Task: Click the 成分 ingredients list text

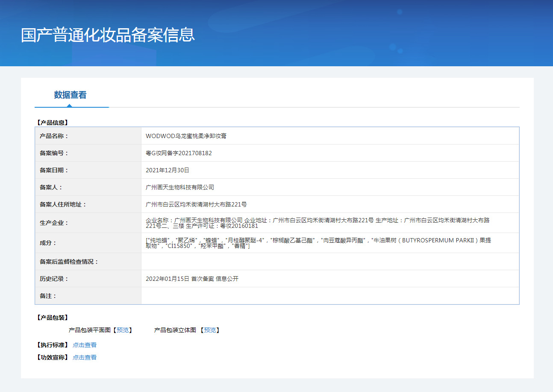Action: (318, 243)
